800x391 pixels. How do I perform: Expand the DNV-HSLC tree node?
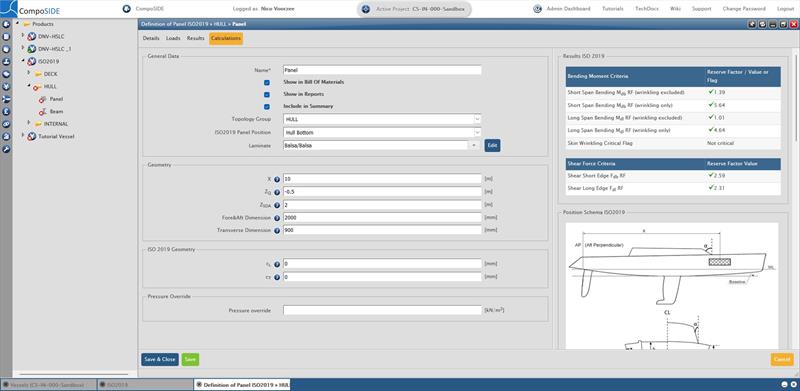coord(23,36)
